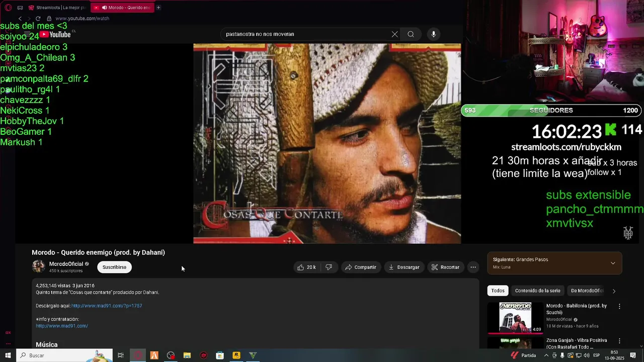Click the Música section heading

[x=47, y=344]
